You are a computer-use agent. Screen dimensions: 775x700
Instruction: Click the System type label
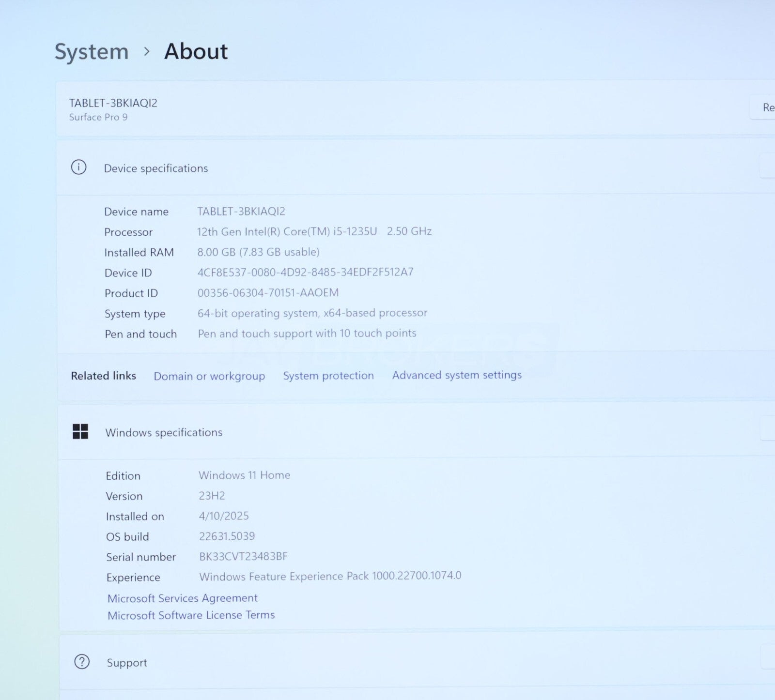(x=135, y=314)
